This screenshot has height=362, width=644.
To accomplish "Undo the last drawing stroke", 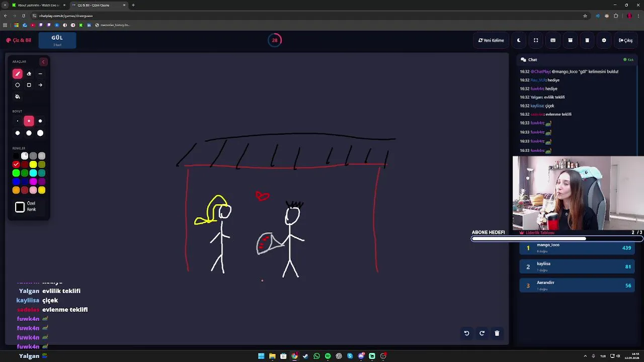I will (x=466, y=333).
